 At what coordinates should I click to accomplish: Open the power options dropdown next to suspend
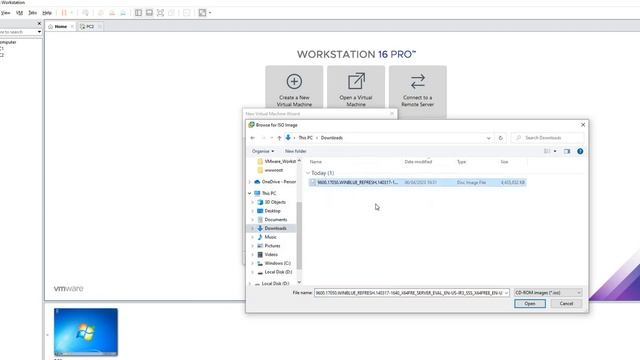[72, 13]
